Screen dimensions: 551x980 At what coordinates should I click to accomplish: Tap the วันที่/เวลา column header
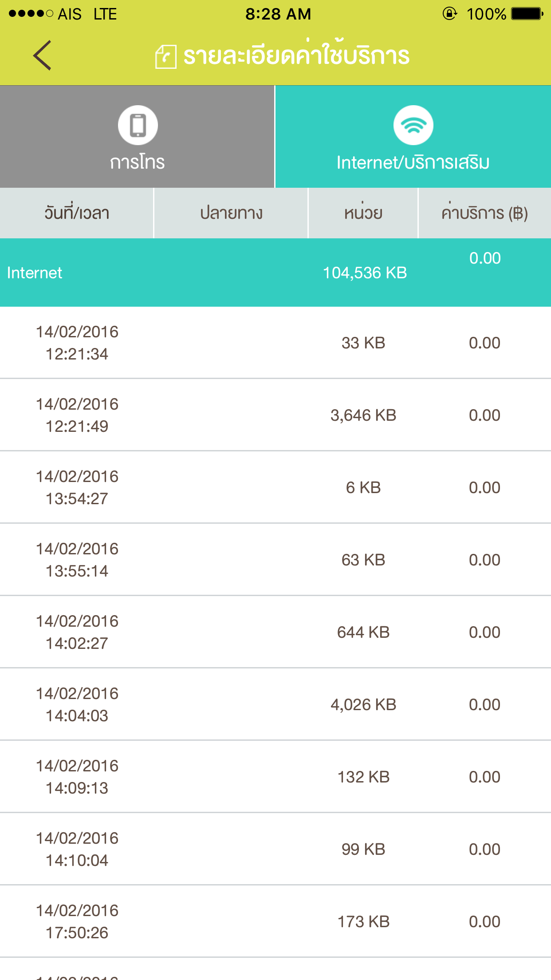coord(77,213)
